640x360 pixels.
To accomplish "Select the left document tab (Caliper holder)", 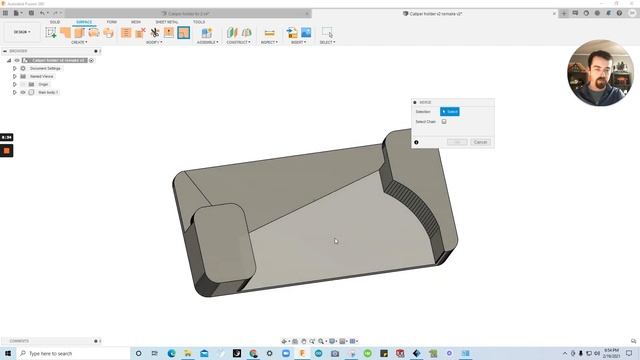I will [x=188, y=13].
